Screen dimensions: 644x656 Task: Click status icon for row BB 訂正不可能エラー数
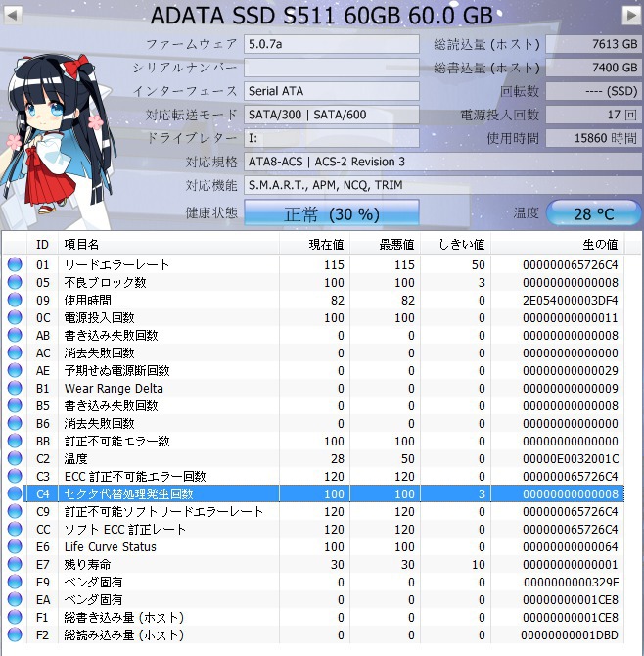click(15, 441)
